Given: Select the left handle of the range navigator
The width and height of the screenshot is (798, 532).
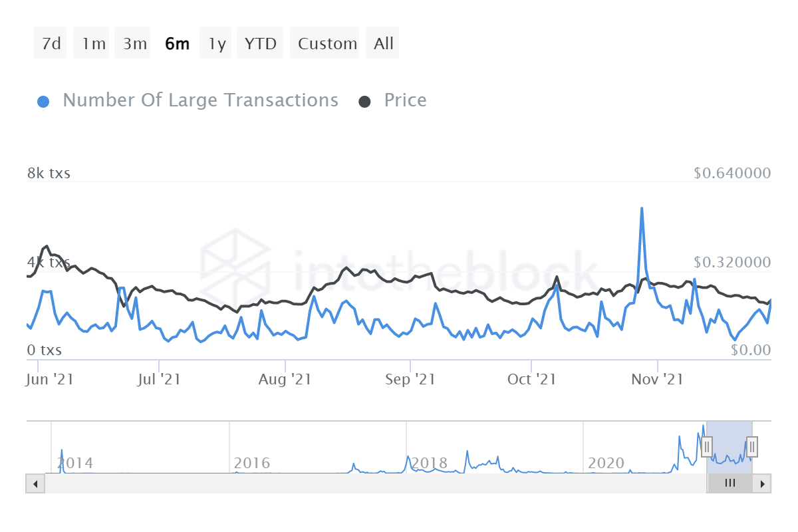Looking at the screenshot, I should (707, 448).
